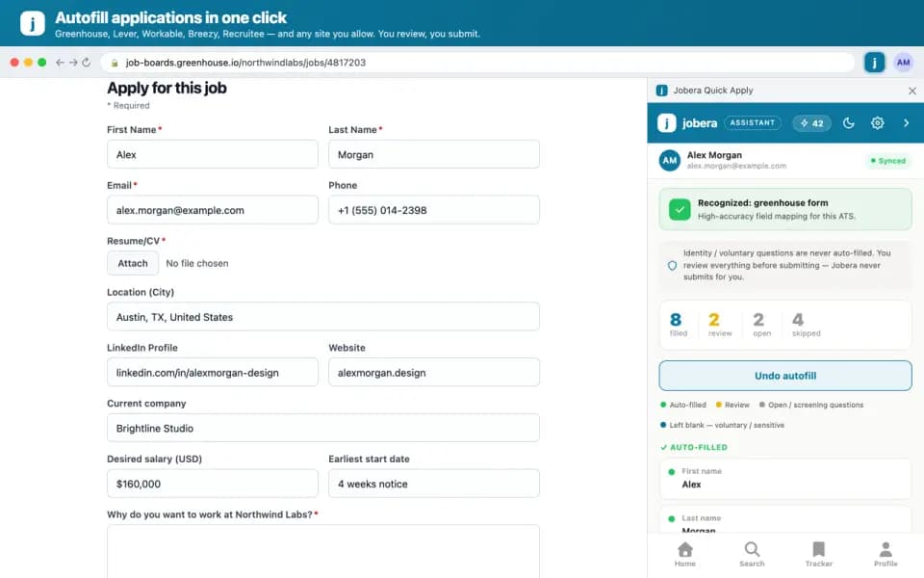This screenshot has height=578, width=924.
Task: Open the Tracker tab in Jobera panel
Action: click(x=818, y=555)
